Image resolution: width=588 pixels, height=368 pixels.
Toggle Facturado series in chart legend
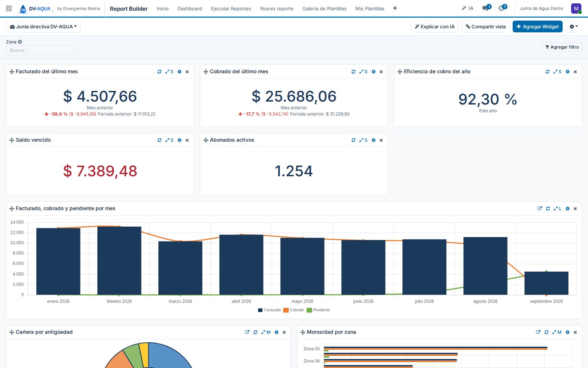(269, 310)
